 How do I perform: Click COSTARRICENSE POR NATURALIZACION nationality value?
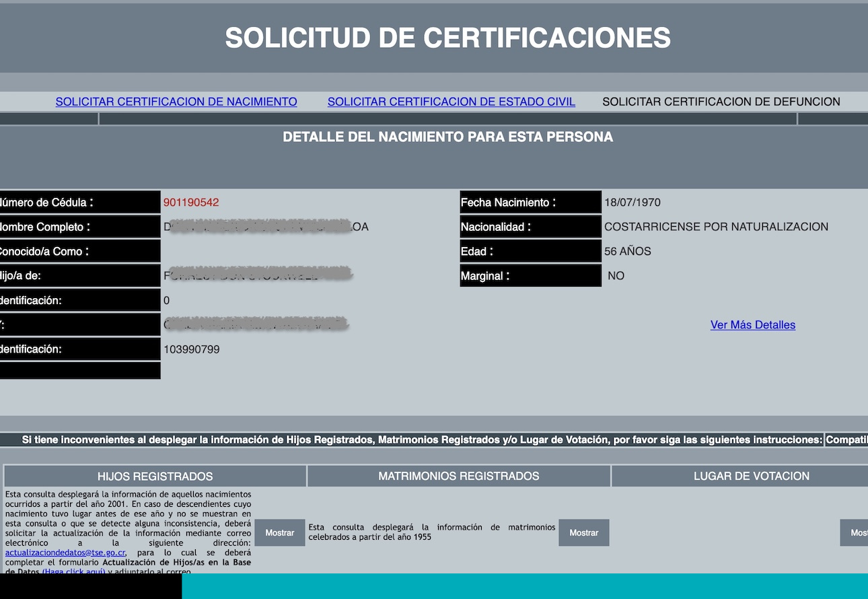click(717, 227)
